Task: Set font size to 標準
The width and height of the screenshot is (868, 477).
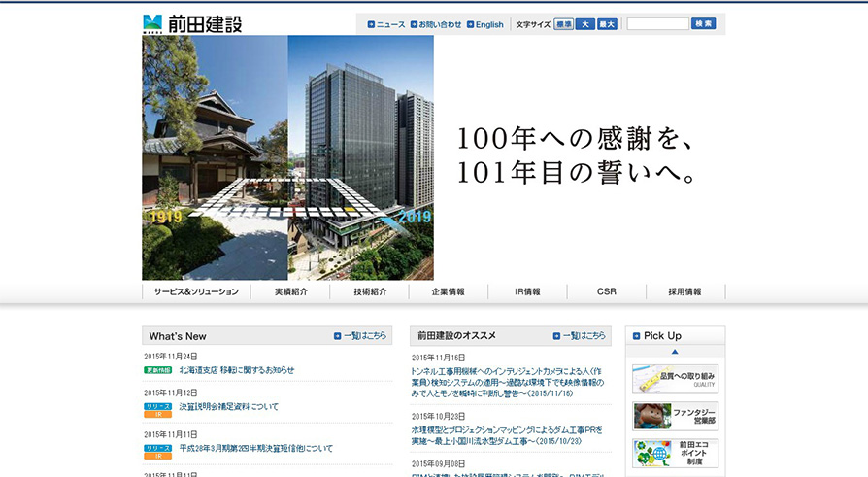Action: 563,24
